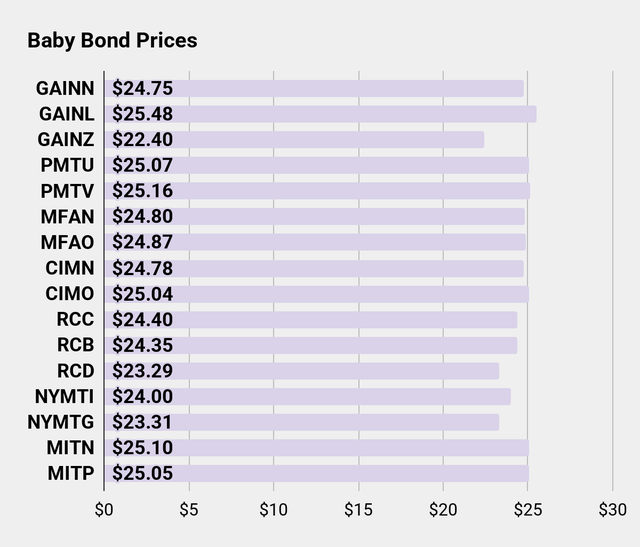Click the $30 x-axis tick label
This screenshot has height=547, width=640.
click(612, 509)
